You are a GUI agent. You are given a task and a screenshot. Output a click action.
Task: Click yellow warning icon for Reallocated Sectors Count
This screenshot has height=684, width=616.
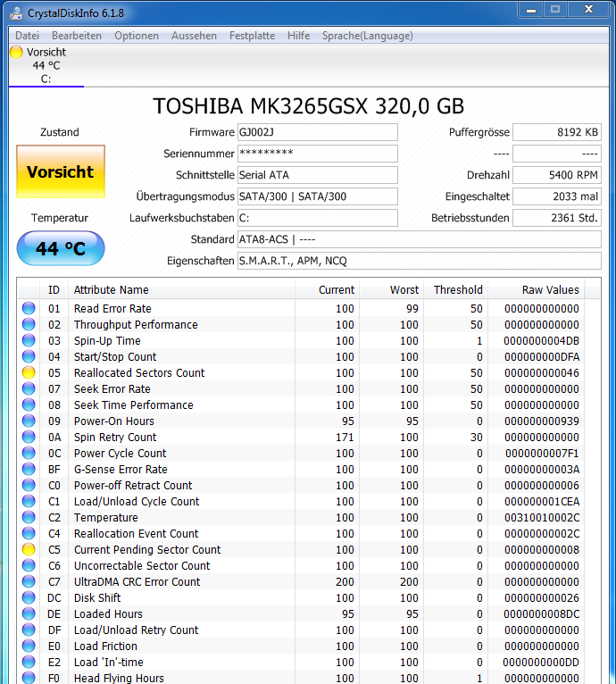(x=29, y=372)
